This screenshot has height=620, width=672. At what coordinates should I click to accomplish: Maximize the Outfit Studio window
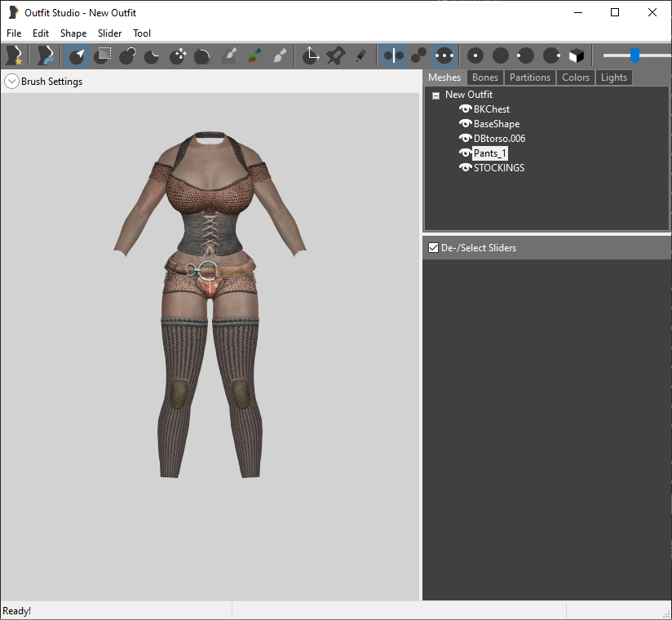coord(615,12)
